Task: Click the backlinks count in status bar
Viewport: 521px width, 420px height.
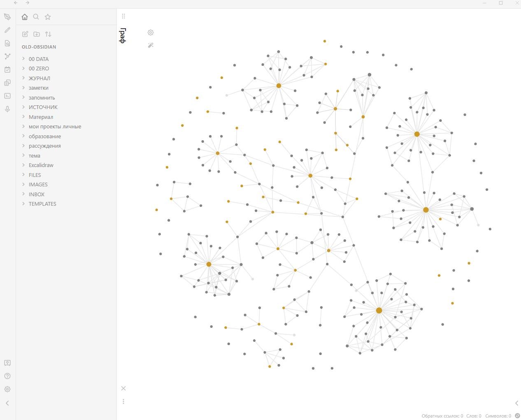Action: (x=442, y=416)
